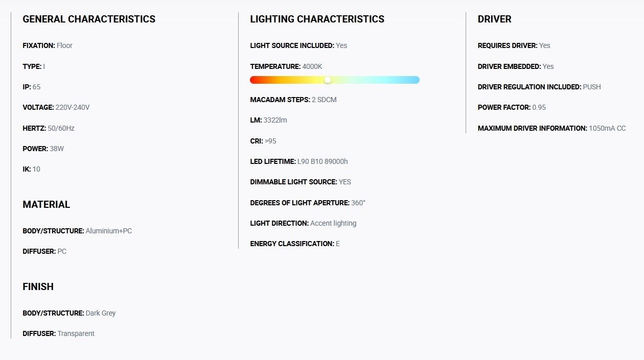
Task: Select the Material section heading
Action: click(x=47, y=204)
